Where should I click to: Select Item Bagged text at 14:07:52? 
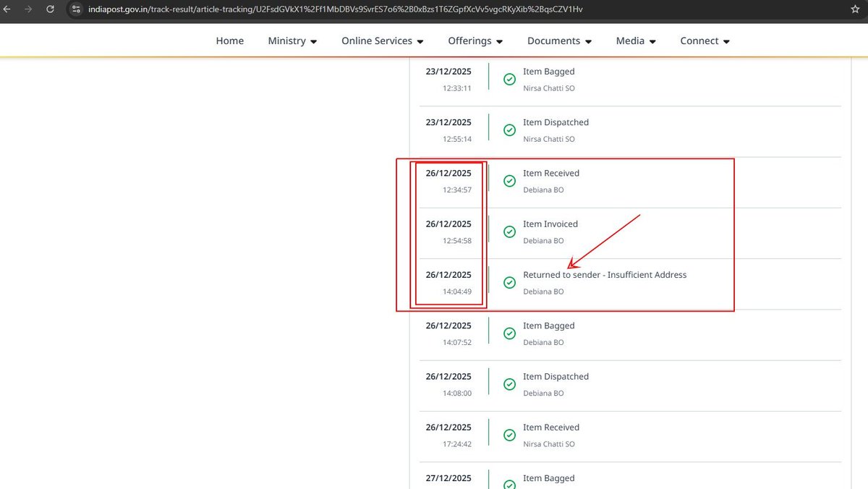549,326
